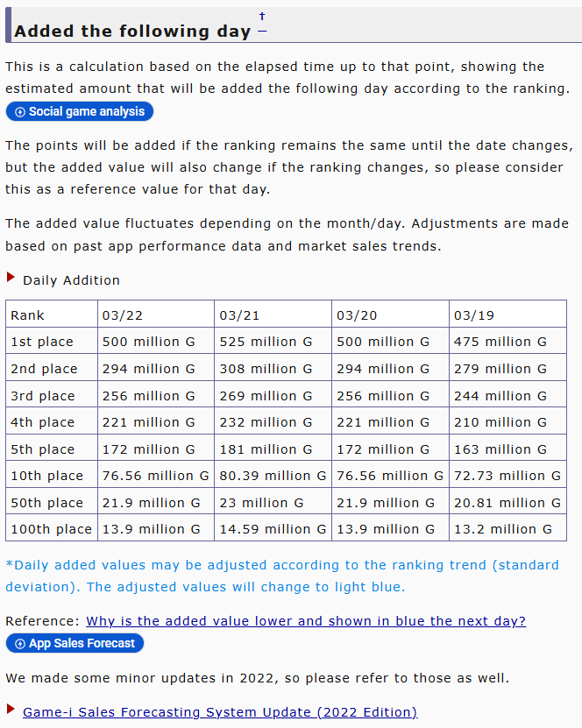Click the '100th place' row label
This screenshot has width=582, height=728.
pos(52,528)
